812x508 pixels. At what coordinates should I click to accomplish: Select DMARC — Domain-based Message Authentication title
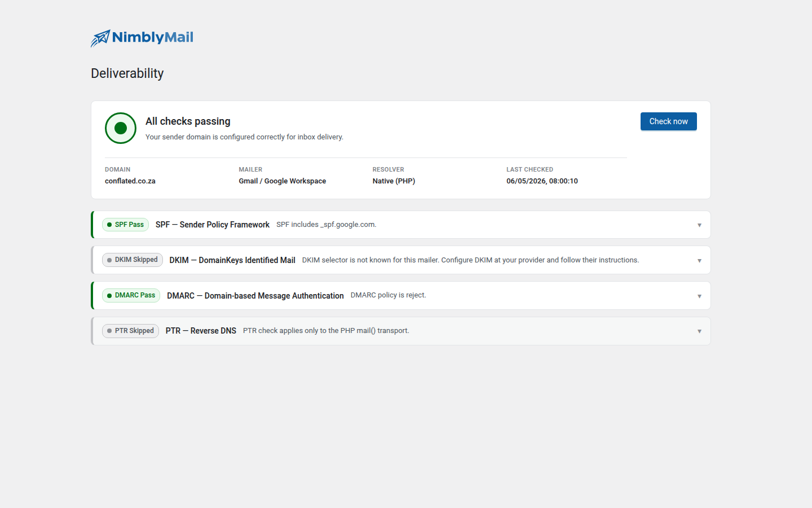255,296
